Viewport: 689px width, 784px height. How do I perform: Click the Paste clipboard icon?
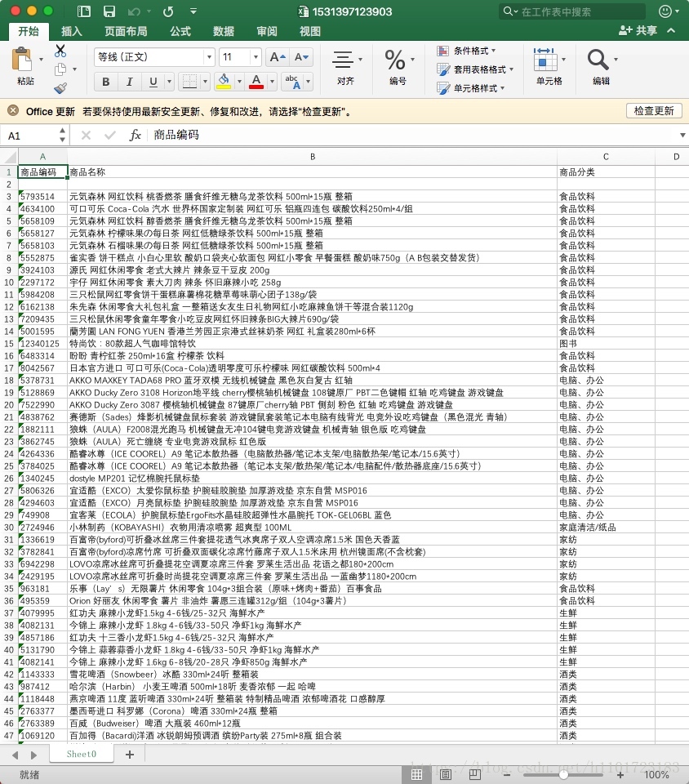pos(21,60)
